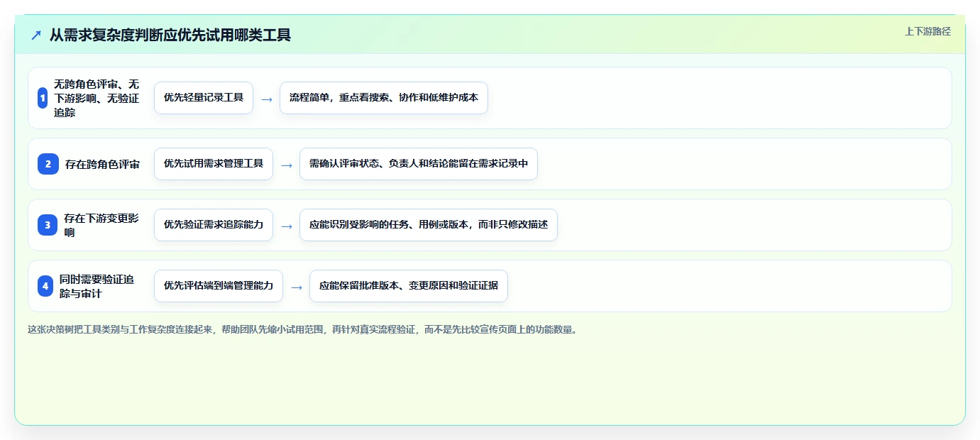Select the text 存在跨角色评审
This screenshot has height=440, width=980.
(102, 164)
